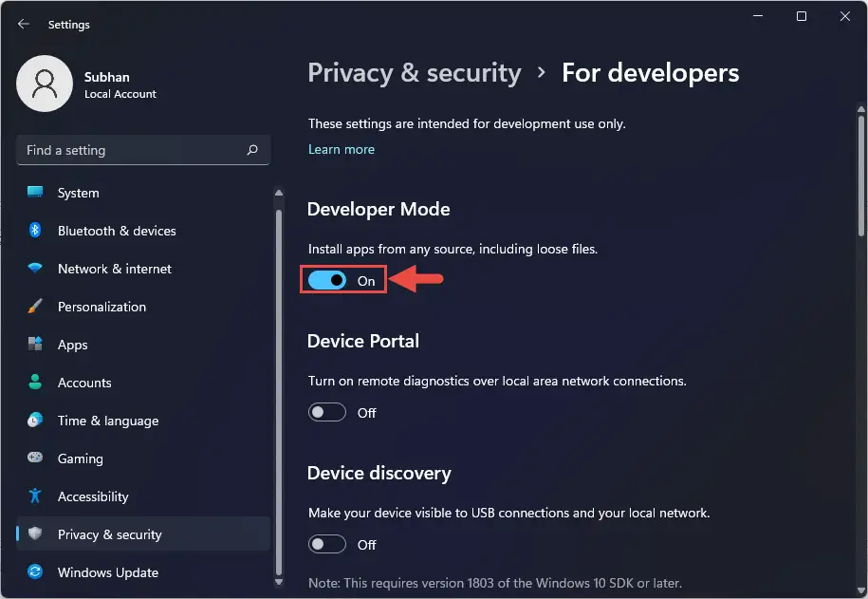Open System via its monitor icon

(35, 192)
